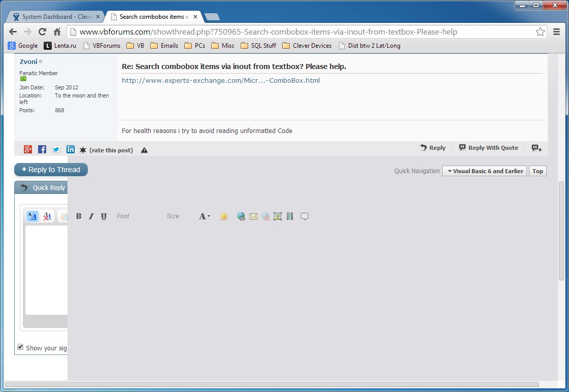Open the Chrome menu
Screen dimensions: 569x392
[x=556, y=32]
